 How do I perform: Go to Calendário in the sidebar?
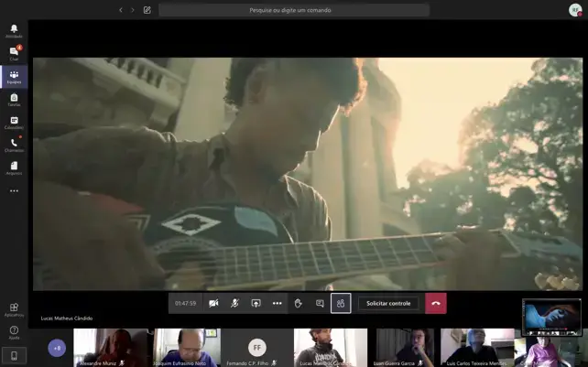click(x=14, y=122)
